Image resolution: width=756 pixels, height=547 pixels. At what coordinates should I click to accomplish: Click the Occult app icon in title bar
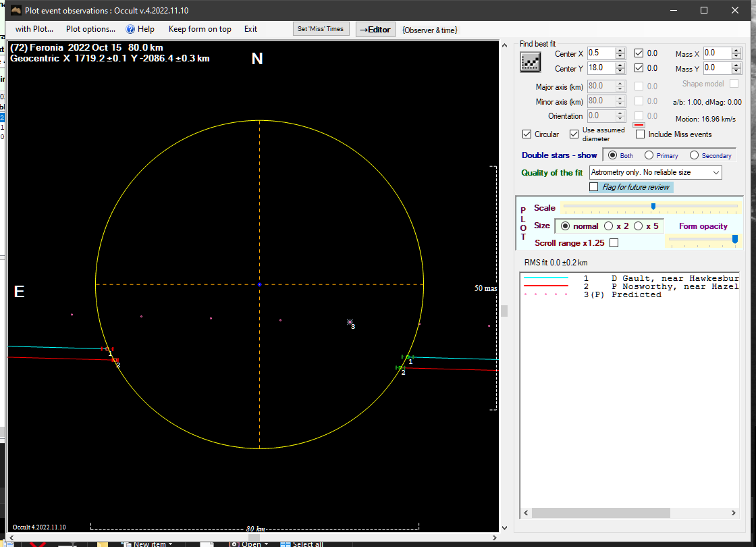16,10
